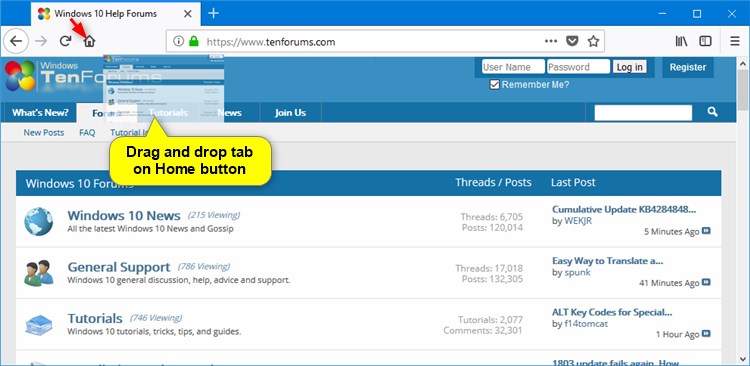Toggle the Remember Me checkbox
The image size is (750, 366).
click(x=495, y=85)
